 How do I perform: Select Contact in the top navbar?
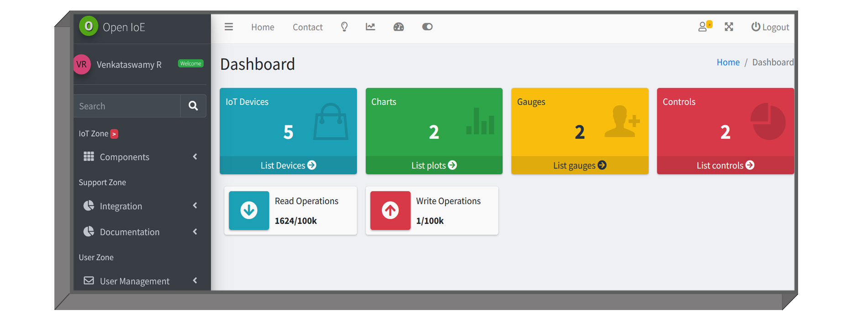tap(307, 27)
